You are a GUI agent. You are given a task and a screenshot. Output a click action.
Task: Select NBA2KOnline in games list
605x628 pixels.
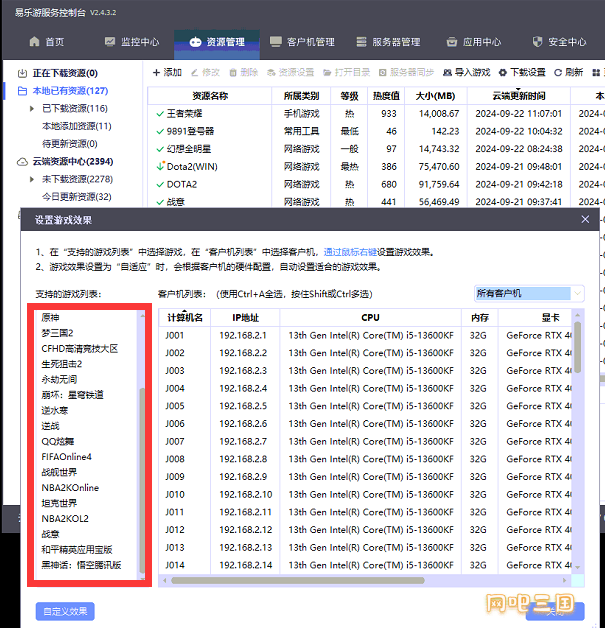[x=70, y=488]
